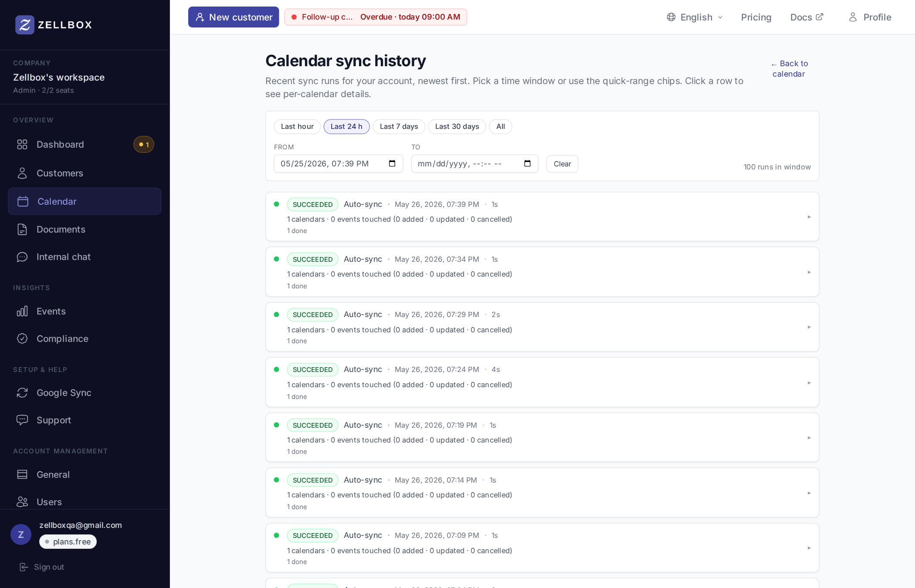Click the Profile person icon
The image size is (915, 588).
[x=853, y=17]
